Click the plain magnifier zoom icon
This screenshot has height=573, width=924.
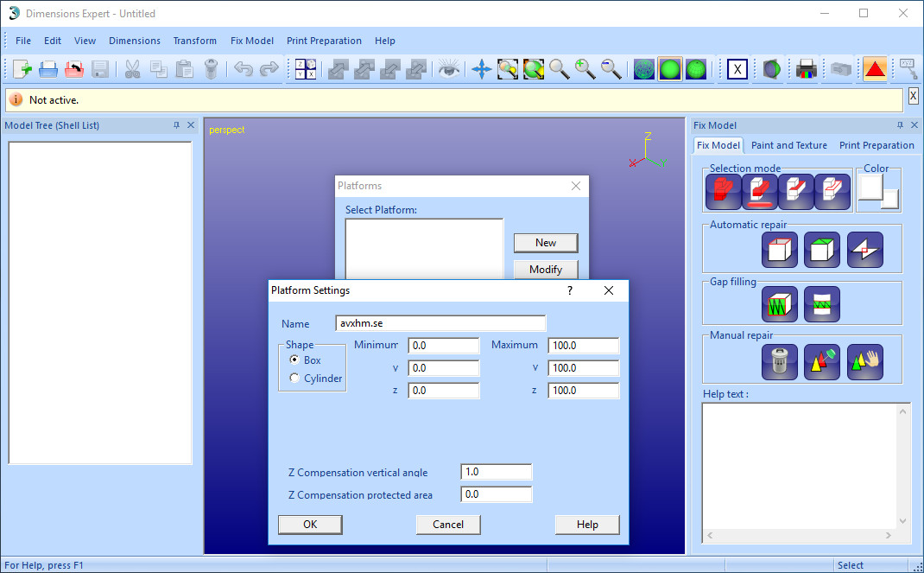coord(560,69)
